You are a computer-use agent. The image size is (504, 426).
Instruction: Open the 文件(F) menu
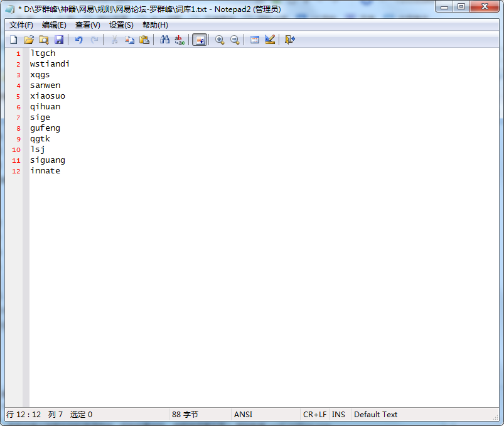point(21,25)
